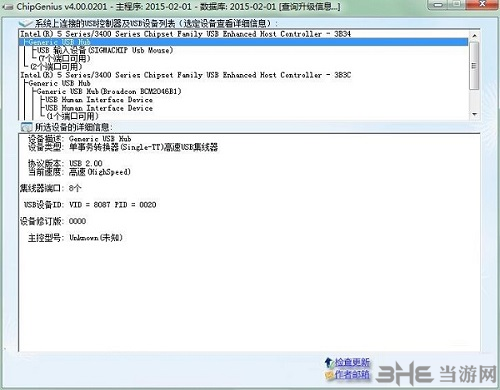Image resolution: width=500 pixels, height=390 pixels.
Task: Select the 1个端口可用 row
Action: pyautogui.click(x=72, y=116)
